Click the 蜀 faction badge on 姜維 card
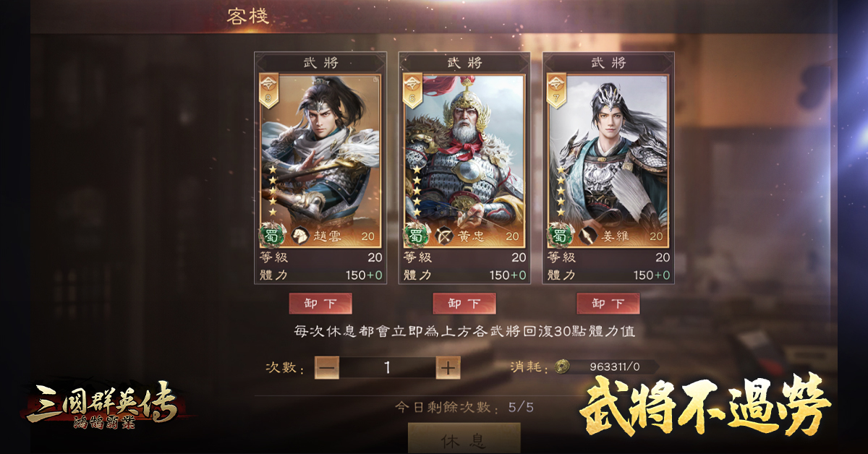Screen dimensions: 868x454 coord(558,236)
